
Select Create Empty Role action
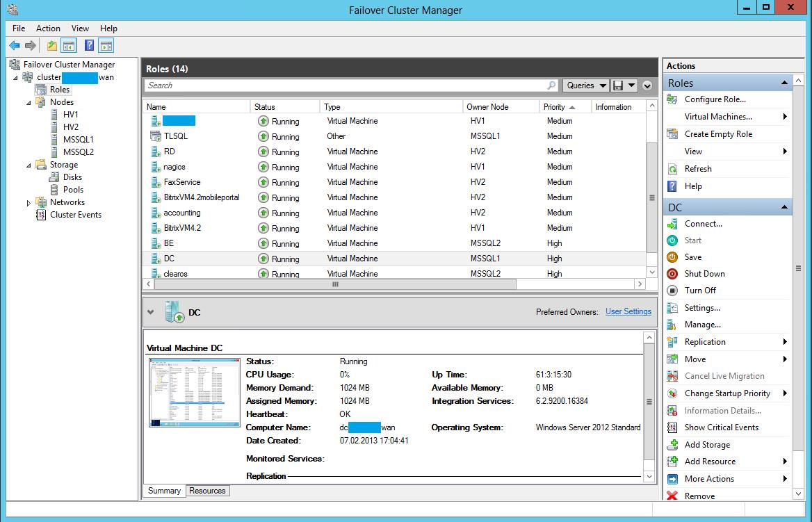point(718,134)
